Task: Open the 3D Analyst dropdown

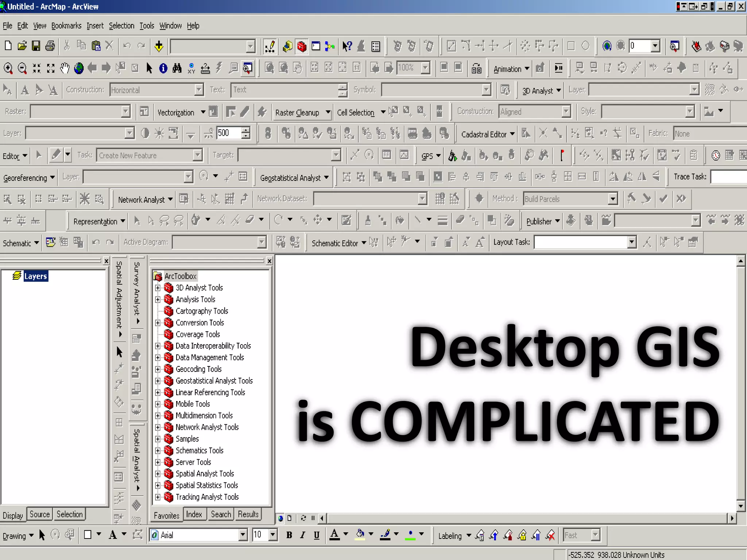Action: (x=541, y=91)
